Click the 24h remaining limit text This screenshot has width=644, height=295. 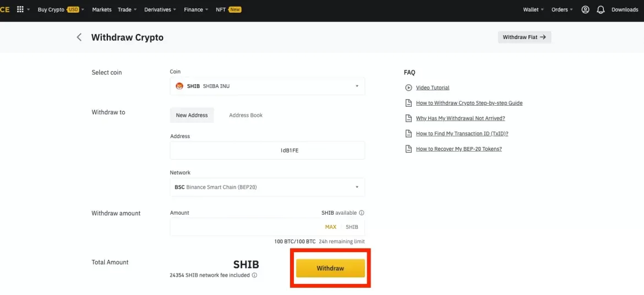(342, 242)
